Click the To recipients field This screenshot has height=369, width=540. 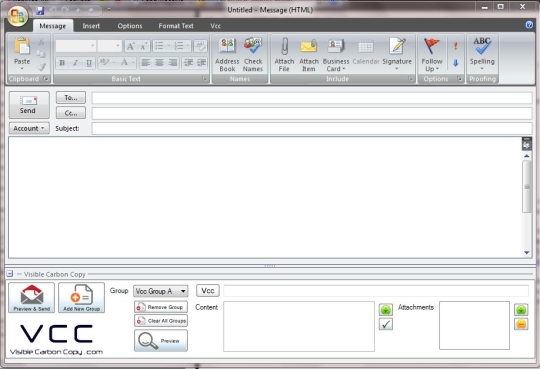coord(312,98)
